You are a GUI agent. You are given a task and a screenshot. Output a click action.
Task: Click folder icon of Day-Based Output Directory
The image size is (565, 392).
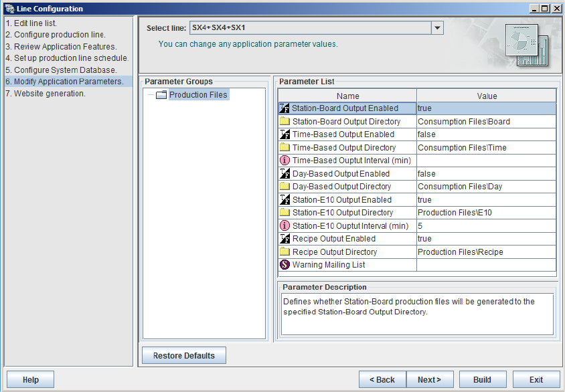(285, 186)
